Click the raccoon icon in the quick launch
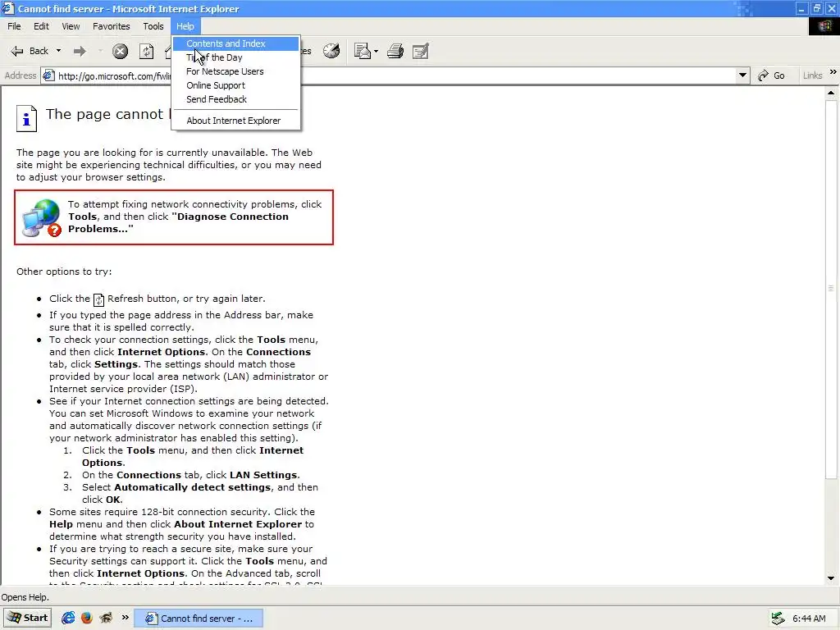 (106, 618)
